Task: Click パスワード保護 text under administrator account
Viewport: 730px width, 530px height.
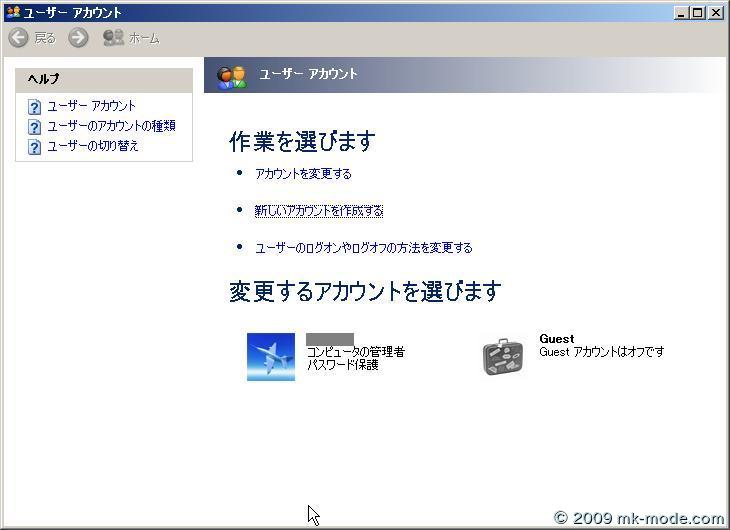Action: tap(342, 365)
